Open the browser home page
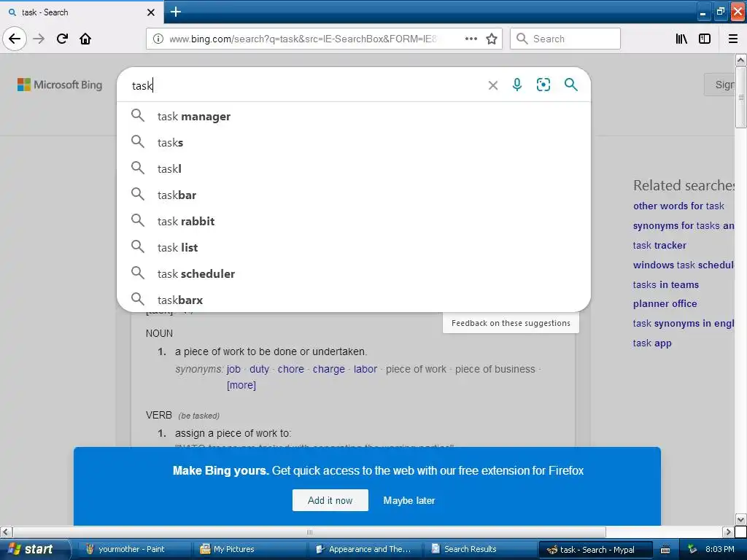The width and height of the screenshot is (747, 560). [85, 39]
